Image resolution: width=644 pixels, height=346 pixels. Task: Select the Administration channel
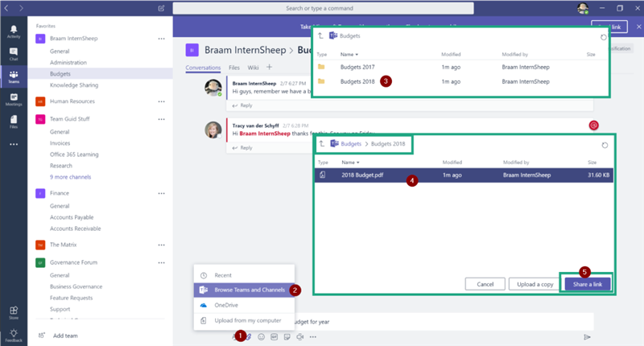click(x=68, y=63)
